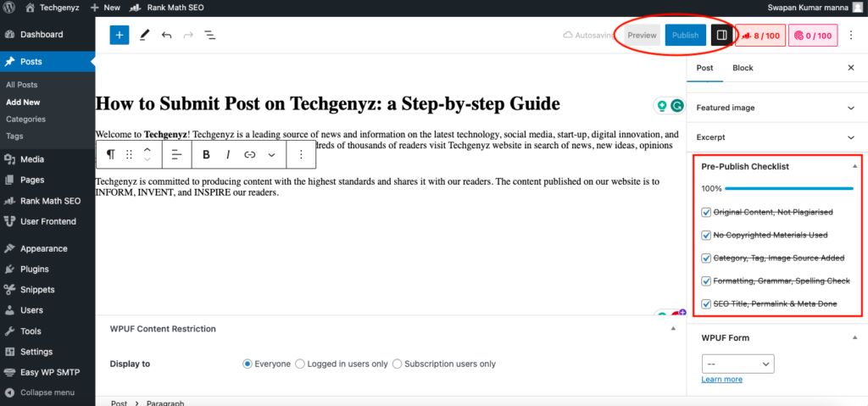Close the settings sidebar

851,68
